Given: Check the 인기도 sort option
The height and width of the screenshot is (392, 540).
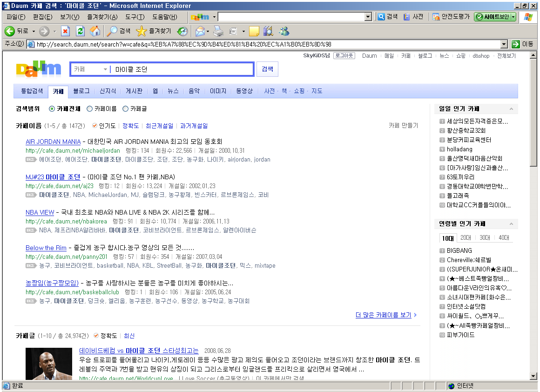Looking at the screenshot, I should click(x=94, y=126).
